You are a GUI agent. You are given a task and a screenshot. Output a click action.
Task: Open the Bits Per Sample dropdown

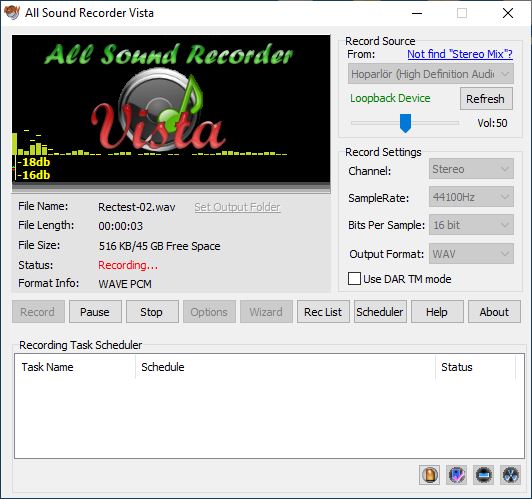471,225
